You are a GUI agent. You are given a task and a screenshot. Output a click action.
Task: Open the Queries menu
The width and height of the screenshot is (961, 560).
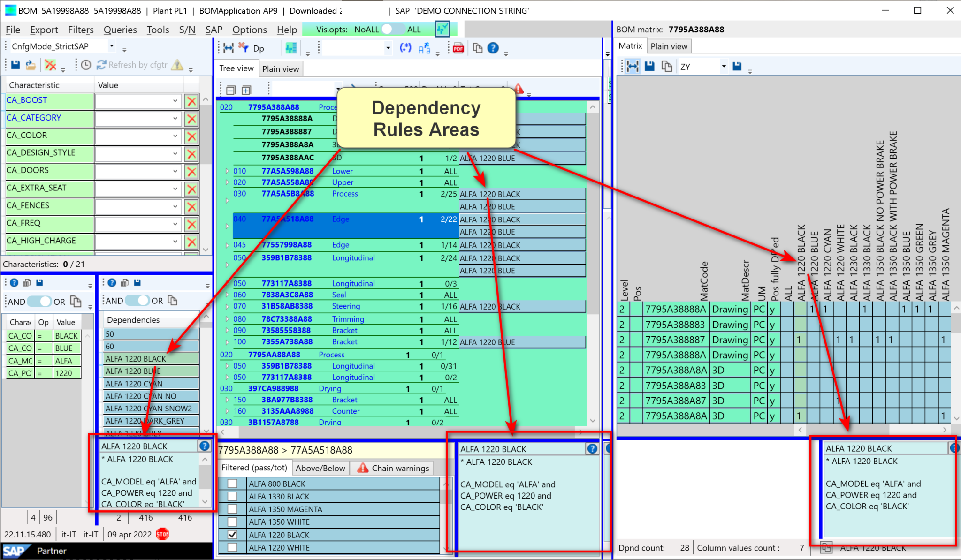point(120,30)
